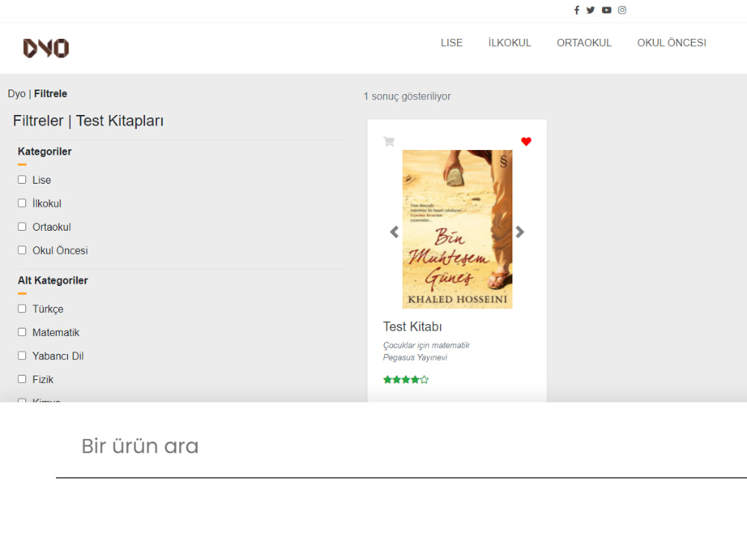This screenshot has height=560, width=747.
Task: Tick the Yabancı Dil checkbox
Action: tap(22, 355)
